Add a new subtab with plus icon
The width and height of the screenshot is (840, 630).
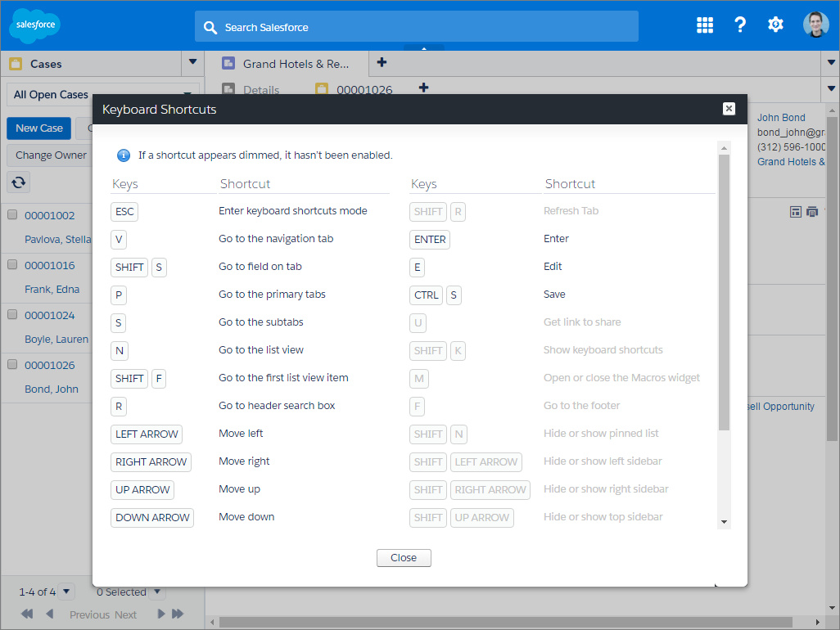click(x=423, y=88)
